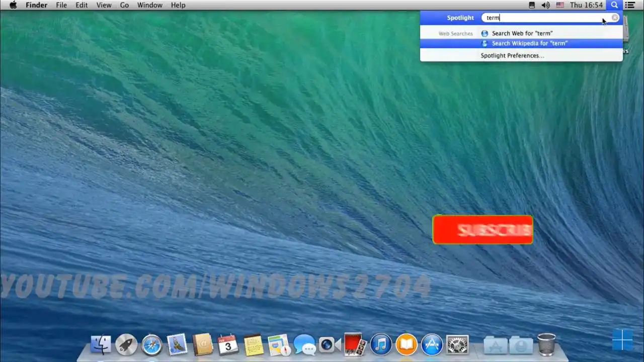The height and width of the screenshot is (362, 644).
Task: Clear the Spotlight search field
Action: pyautogui.click(x=615, y=18)
